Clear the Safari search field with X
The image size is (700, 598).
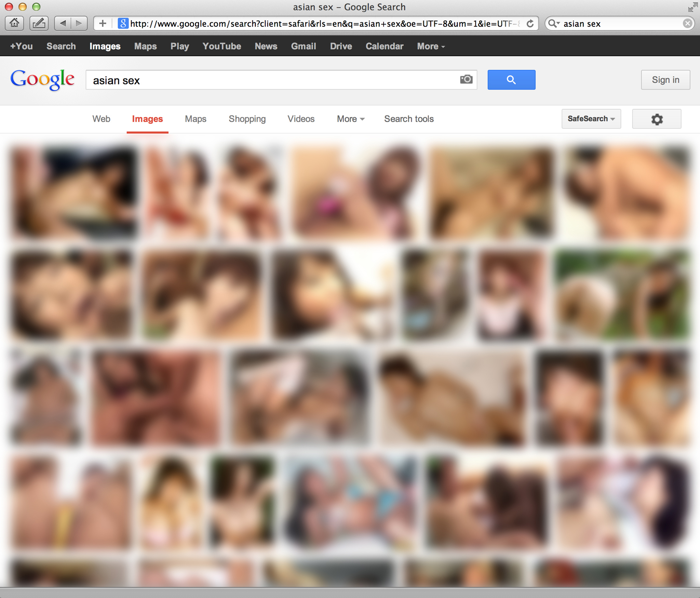point(687,24)
